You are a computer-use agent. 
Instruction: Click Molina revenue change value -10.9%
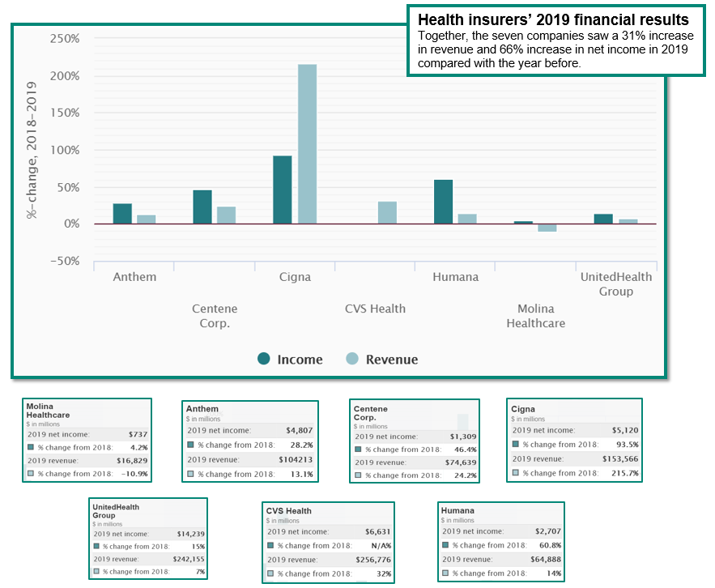tap(134, 474)
